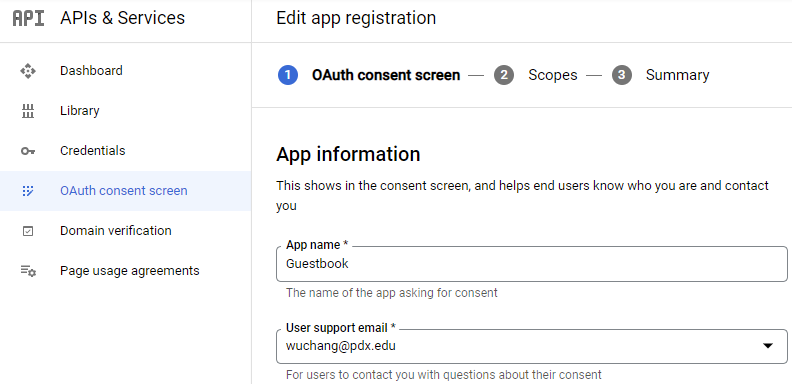
Task: Click the Domain verification checkbox icon
Action: pyautogui.click(x=28, y=231)
